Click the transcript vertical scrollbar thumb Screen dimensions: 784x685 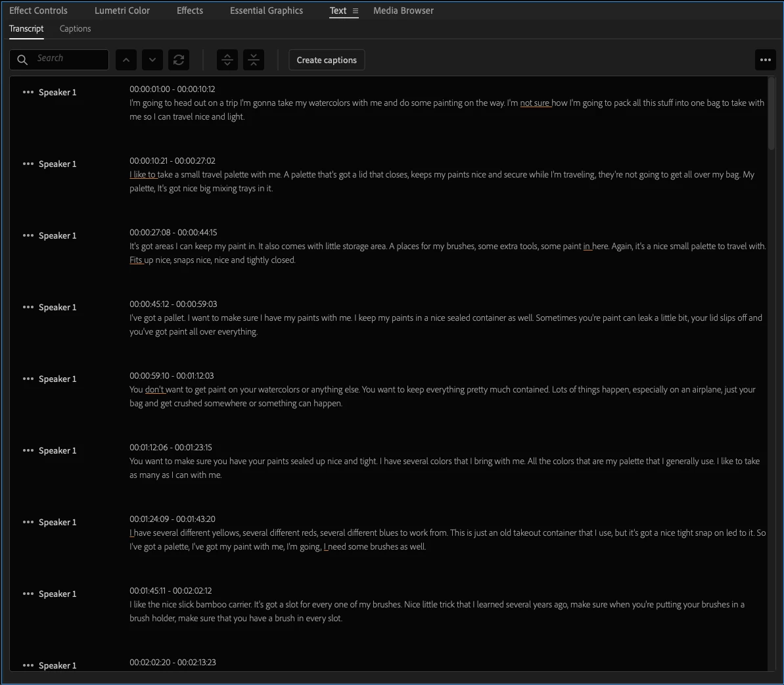pyautogui.click(x=771, y=112)
